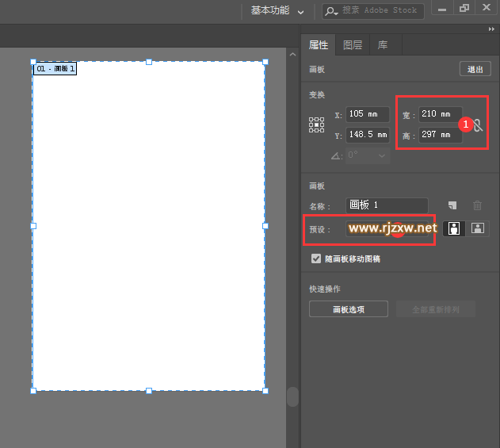Click the artboard name field 画板 1
Viewport: 500px width, 448px height.
387,205
